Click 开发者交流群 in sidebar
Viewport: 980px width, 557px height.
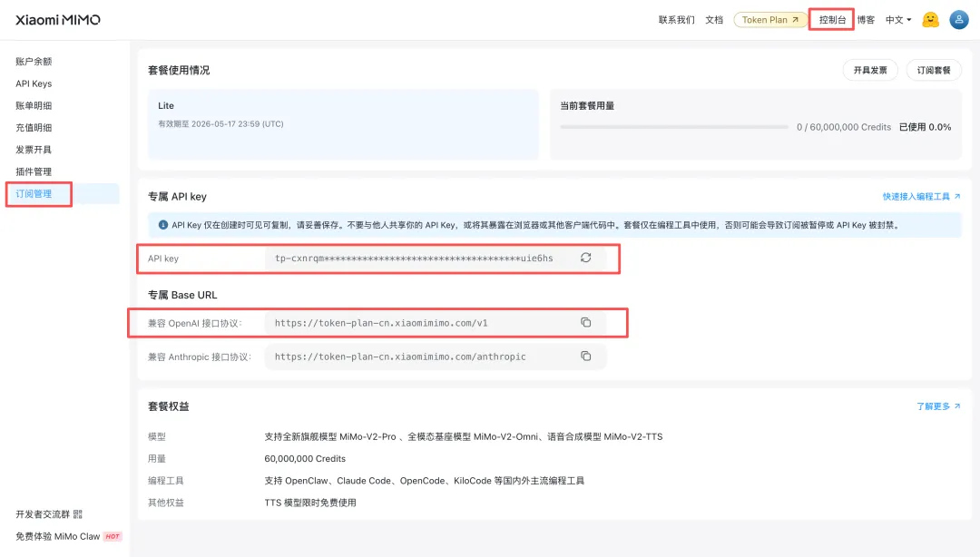click(43, 513)
